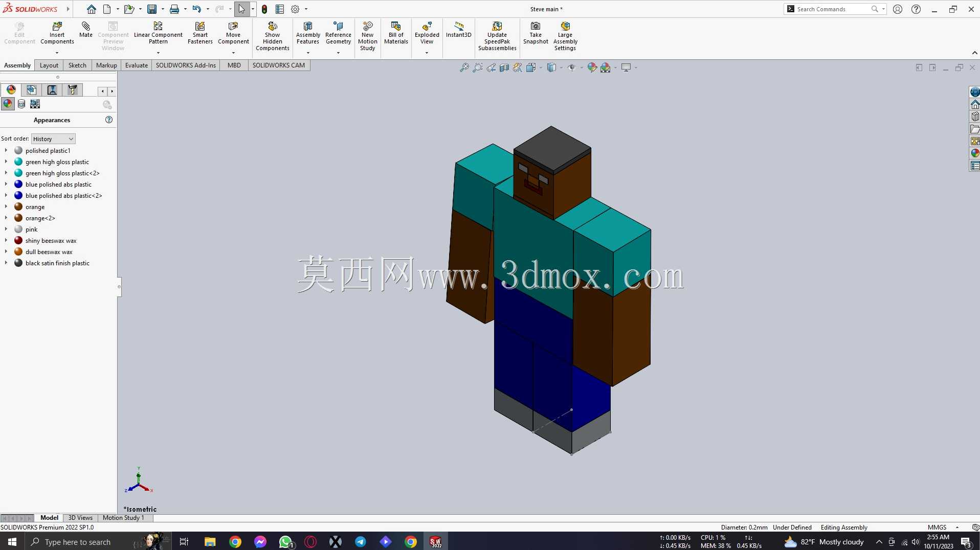Click Zoom to Fit magnifier icon

[x=464, y=67]
